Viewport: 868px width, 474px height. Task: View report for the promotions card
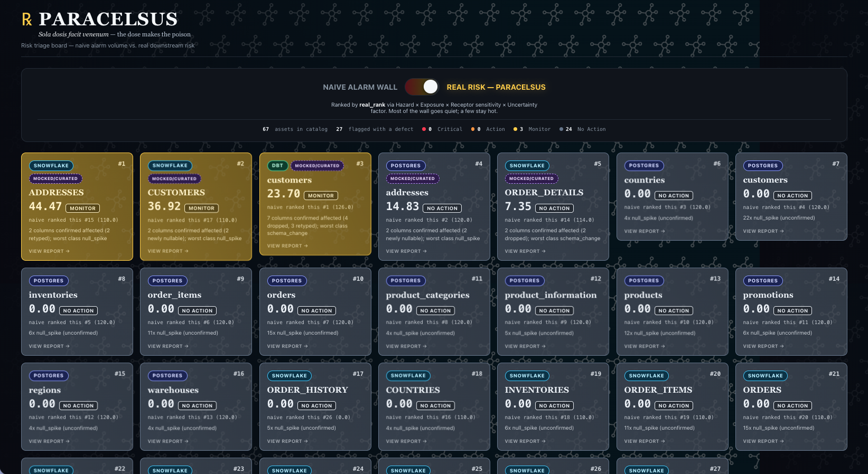[763, 346]
